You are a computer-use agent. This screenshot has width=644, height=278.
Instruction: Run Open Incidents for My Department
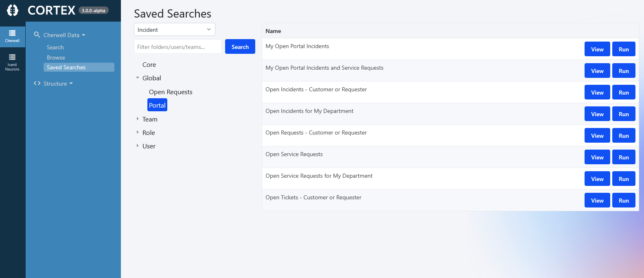coord(623,114)
